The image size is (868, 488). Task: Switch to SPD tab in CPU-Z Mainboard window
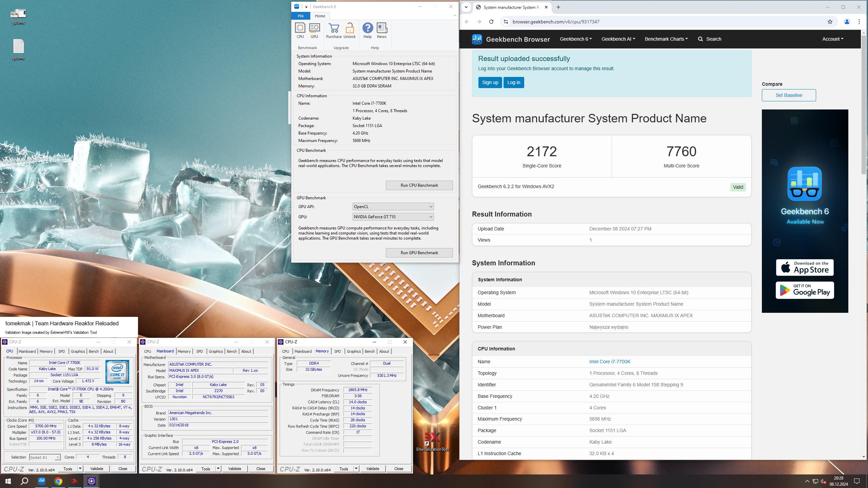[199, 351]
